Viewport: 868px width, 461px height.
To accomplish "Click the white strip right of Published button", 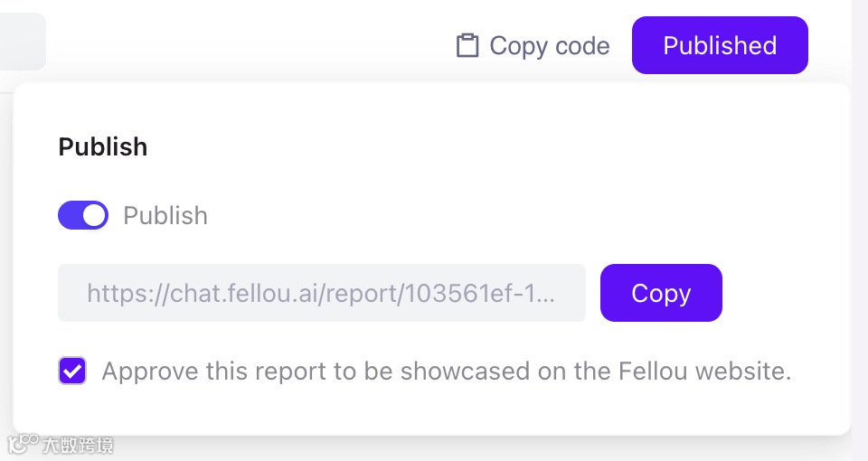I will point(830,45).
